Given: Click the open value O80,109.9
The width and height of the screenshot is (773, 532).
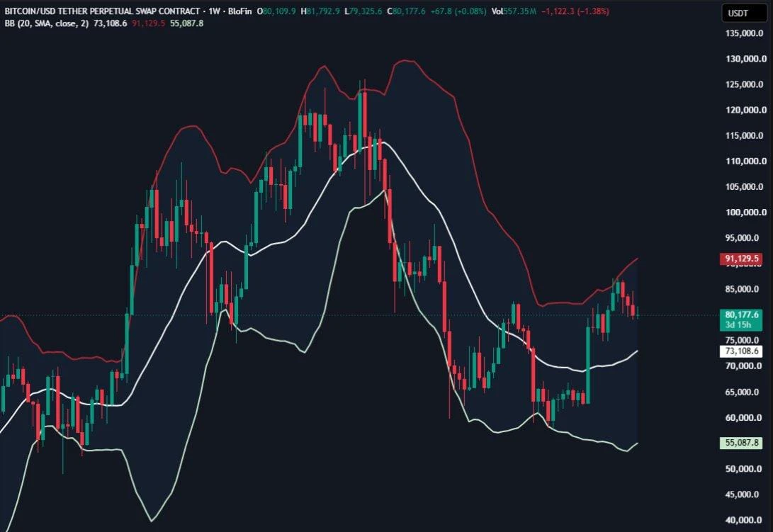Looking at the screenshot, I should [x=276, y=11].
